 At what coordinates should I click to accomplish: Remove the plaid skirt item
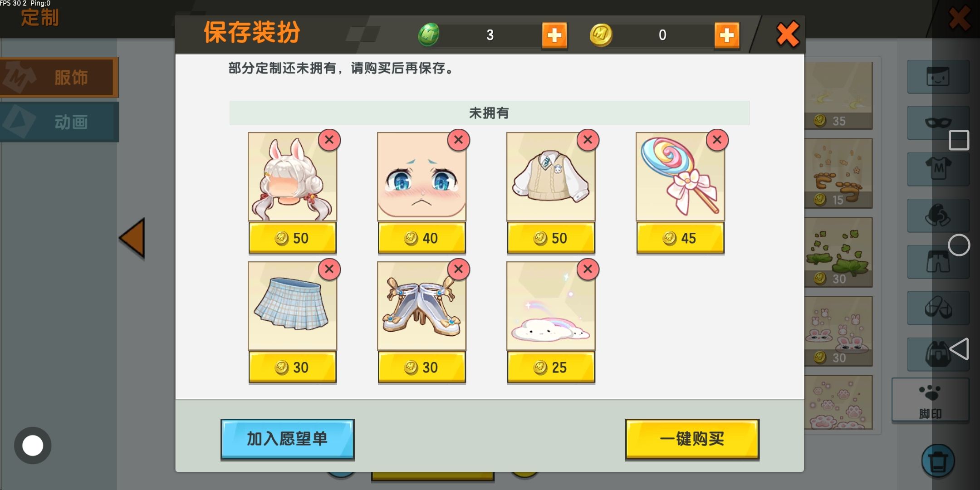(x=329, y=269)
